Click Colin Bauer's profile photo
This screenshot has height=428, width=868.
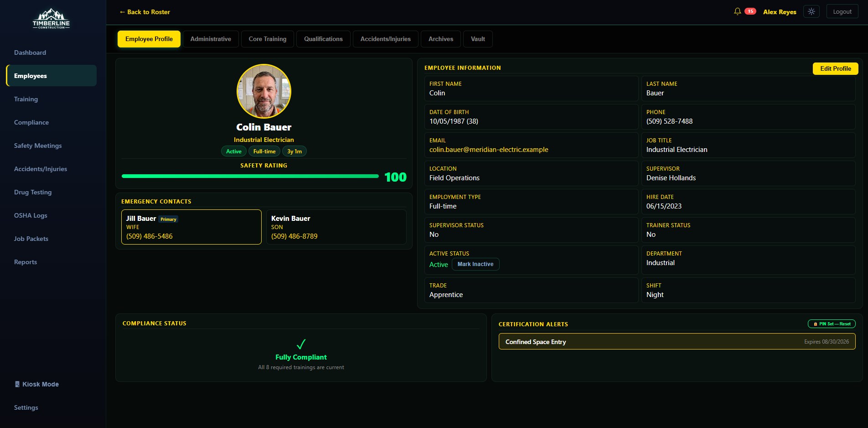pyautogui.click(x=264, y=91)
